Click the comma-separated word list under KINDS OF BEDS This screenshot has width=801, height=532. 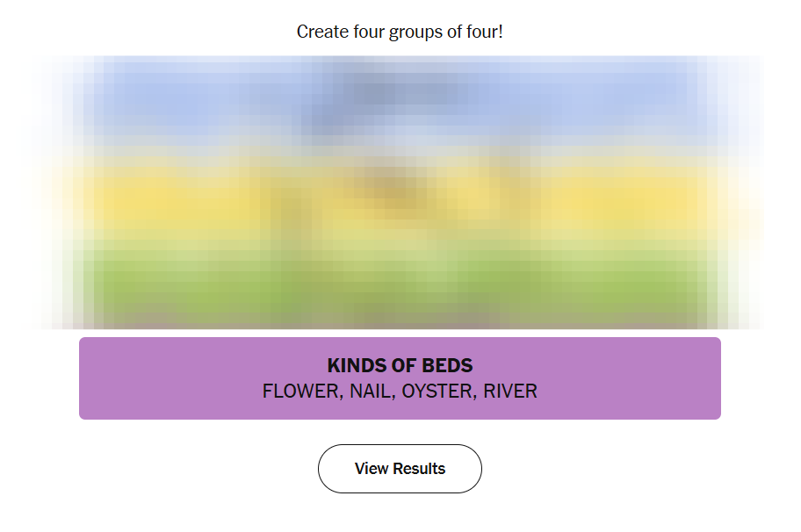point(400,392)
